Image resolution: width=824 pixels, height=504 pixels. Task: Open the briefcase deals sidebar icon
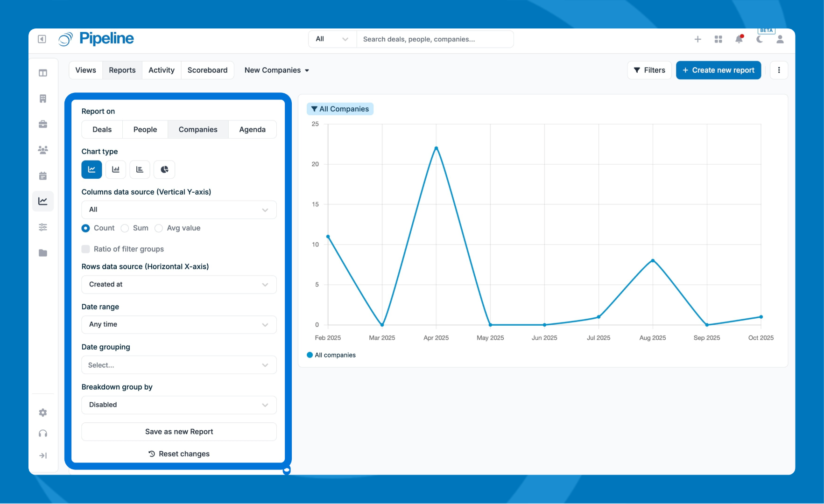tap(43, 124)
